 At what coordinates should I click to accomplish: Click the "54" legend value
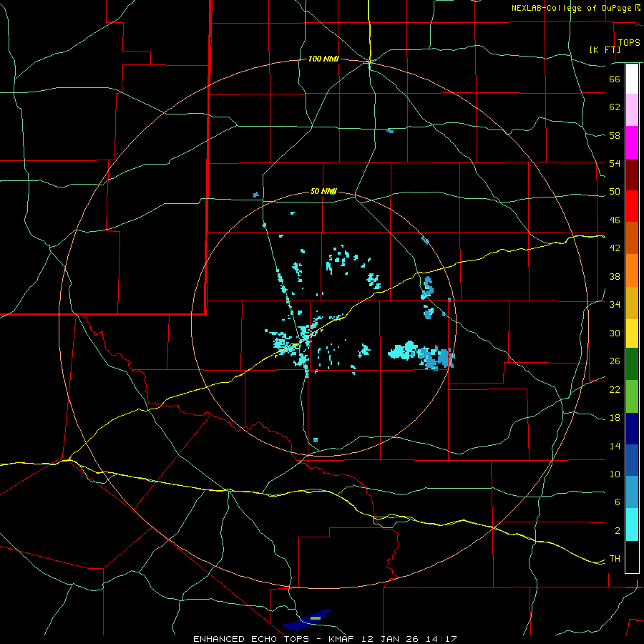point(615,163)
